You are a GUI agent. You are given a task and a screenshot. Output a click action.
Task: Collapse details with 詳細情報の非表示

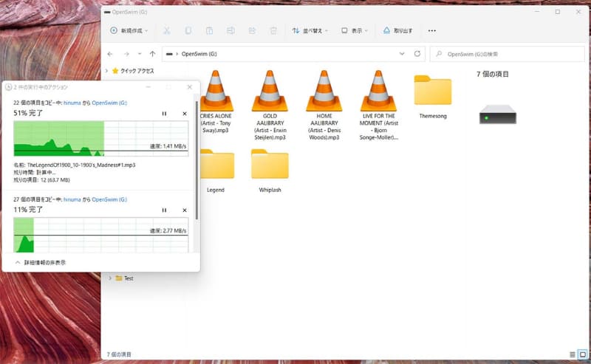click(x=41, y=262)
